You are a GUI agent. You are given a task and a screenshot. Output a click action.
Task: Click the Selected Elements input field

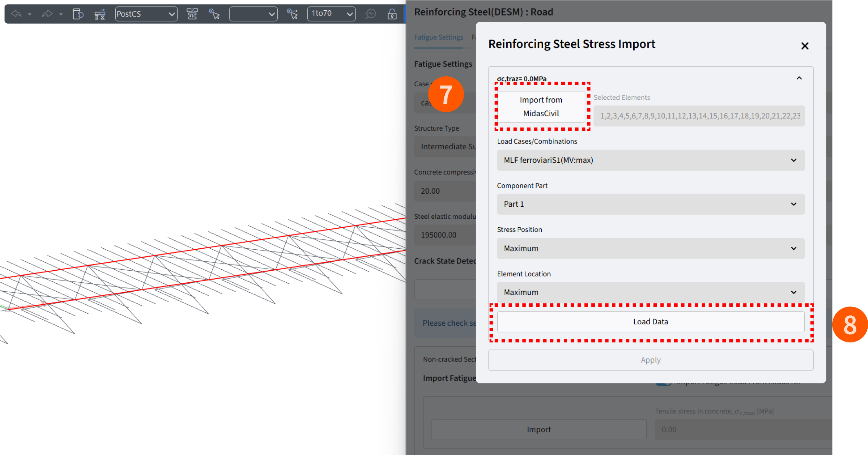click(699, 116)
